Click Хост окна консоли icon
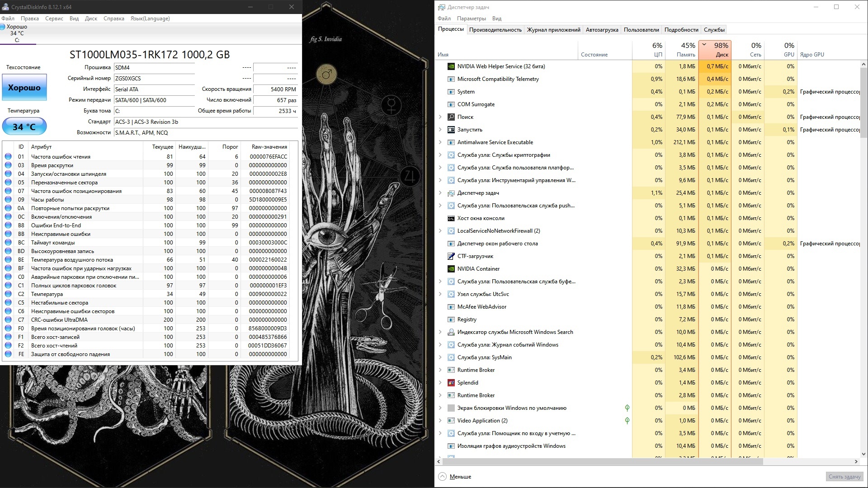The image size is (868, 488). click(x=451, y=218)
